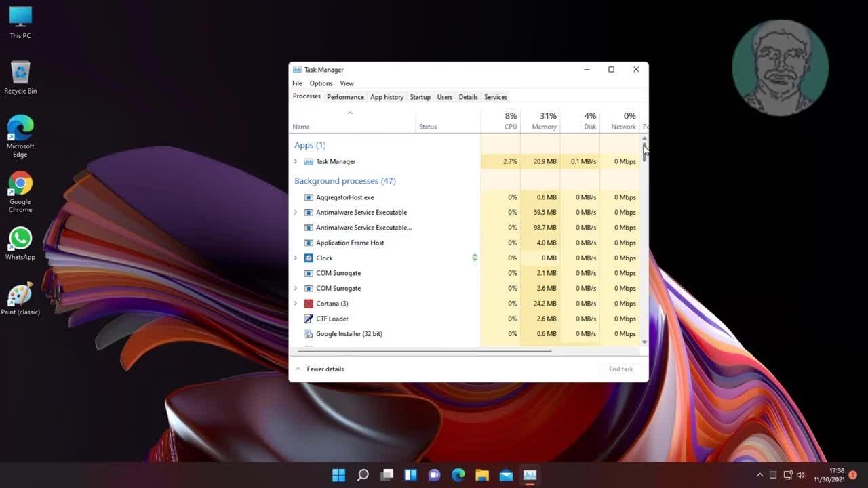Expand the Cortana (3) process group
Viewport: 868px width, 488px height.
click(x=295, y=304)
